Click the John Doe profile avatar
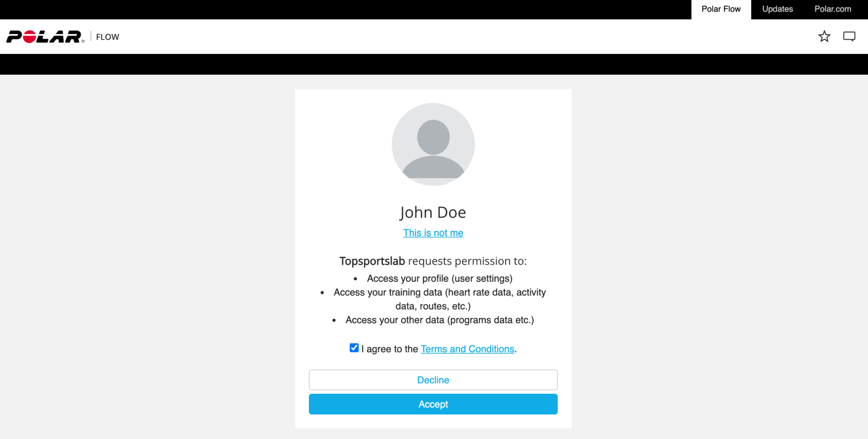Screen dimensions: 868x439 (x=433, y=144)
